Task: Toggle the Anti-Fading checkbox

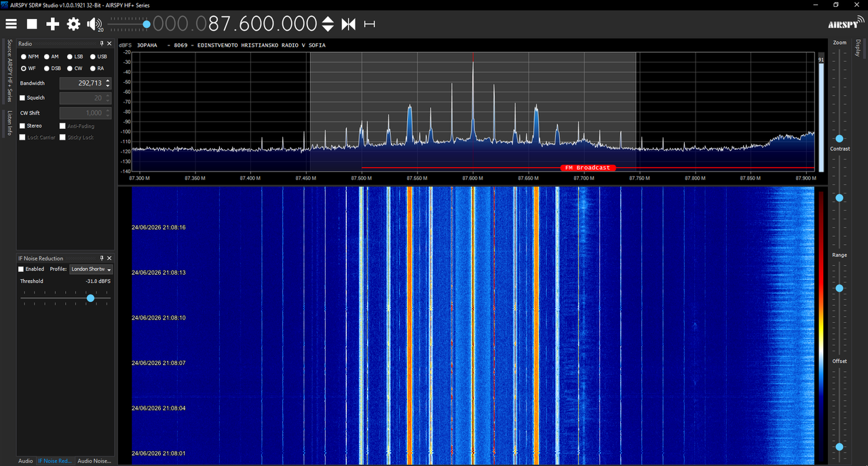Action: click(x=62, y=126)
